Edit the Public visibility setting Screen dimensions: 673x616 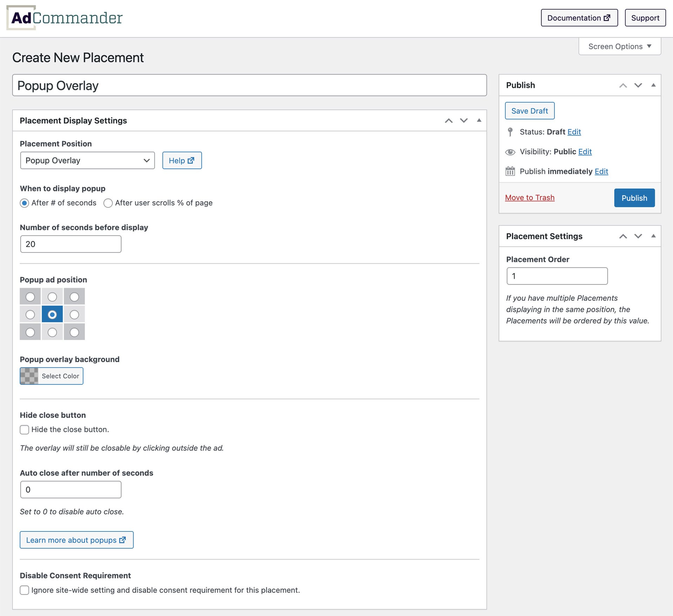pyautogui.click(x=585, y=151)
